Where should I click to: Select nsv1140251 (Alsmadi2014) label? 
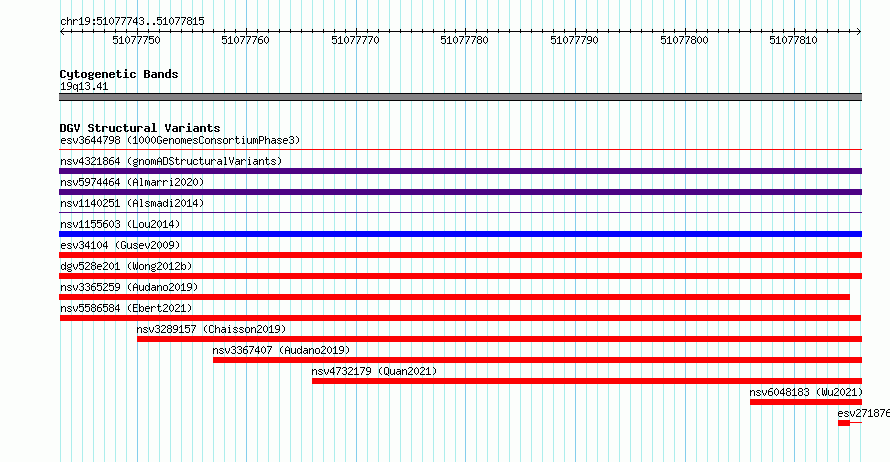pyautogui.click(x=132, y=203)
